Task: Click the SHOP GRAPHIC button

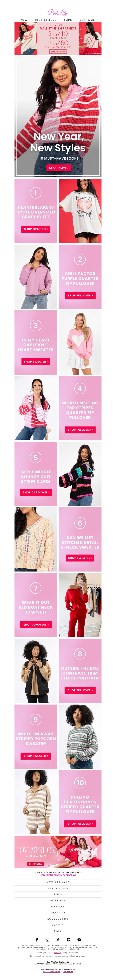Action: pyautogui.click(x=36, y=229)
